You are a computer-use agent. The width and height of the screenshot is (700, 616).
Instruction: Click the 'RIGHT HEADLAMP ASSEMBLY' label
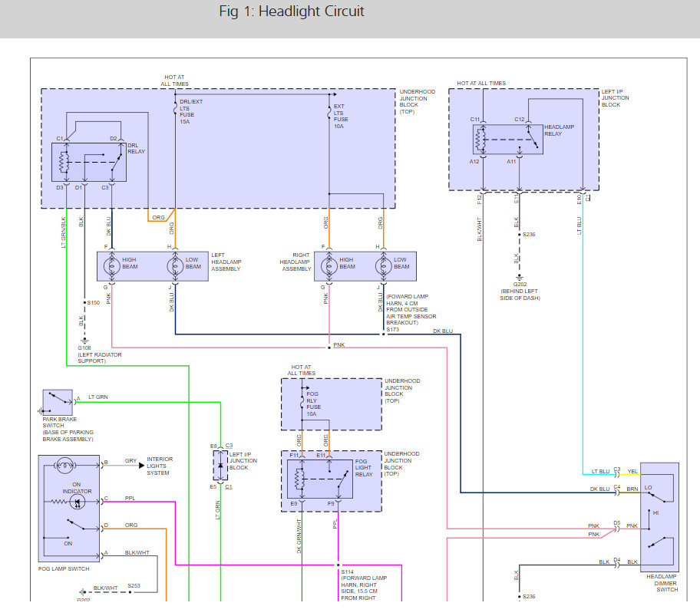(295, 262)
